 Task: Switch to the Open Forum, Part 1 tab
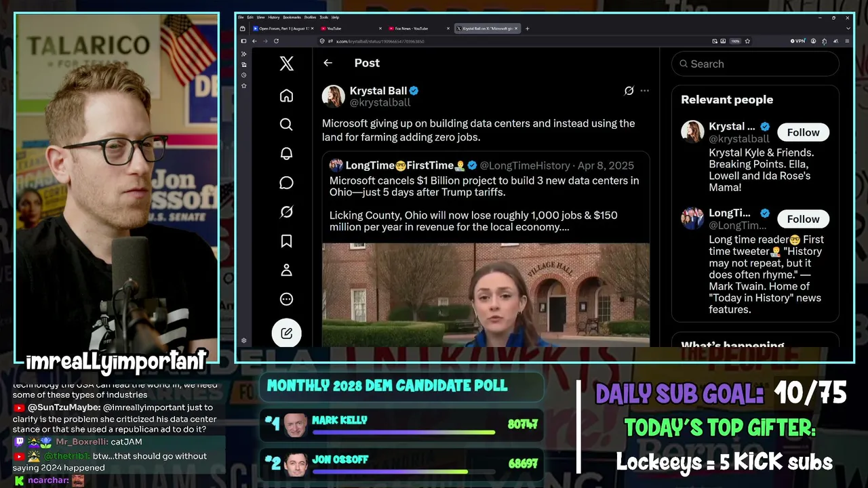[x=283, y=28]
